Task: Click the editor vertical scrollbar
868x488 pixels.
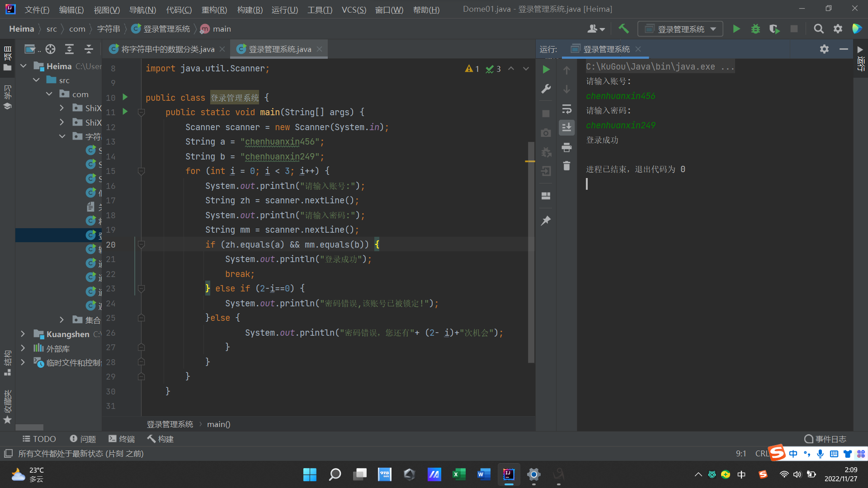Action: coord(531,252)
